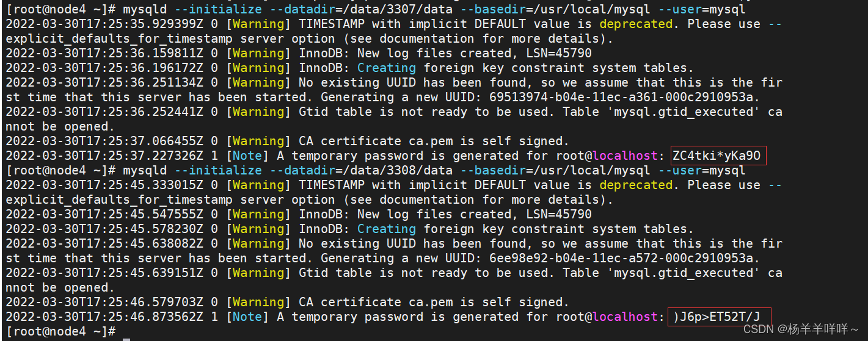Viewport: 868px width, 341px height.
Task: Click 'Creating' in the 17:25:36.196172Z line
Action: pos(387,68)
